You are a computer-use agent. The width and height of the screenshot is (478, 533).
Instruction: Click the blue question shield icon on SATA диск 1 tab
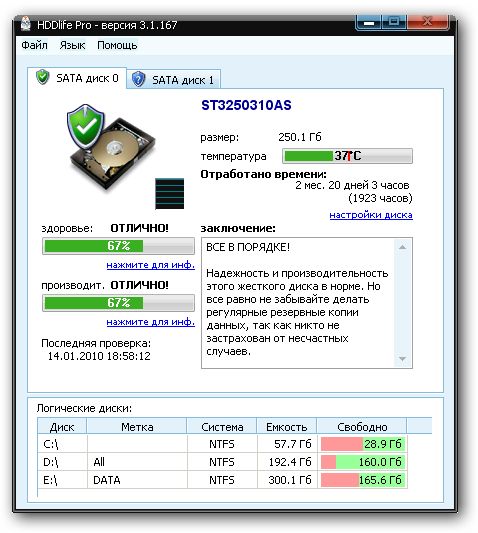[138, 79]
